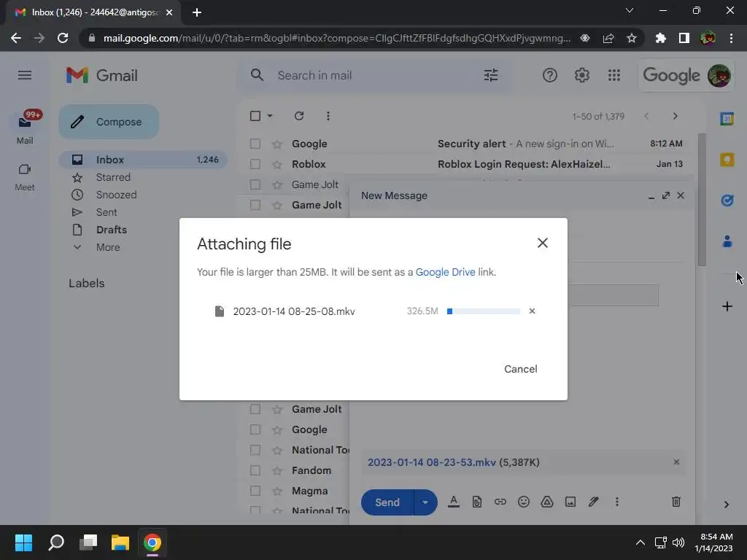Toggle the select-all checkbox above the inbox
This screenshot has height=560, width=747.
255,116
